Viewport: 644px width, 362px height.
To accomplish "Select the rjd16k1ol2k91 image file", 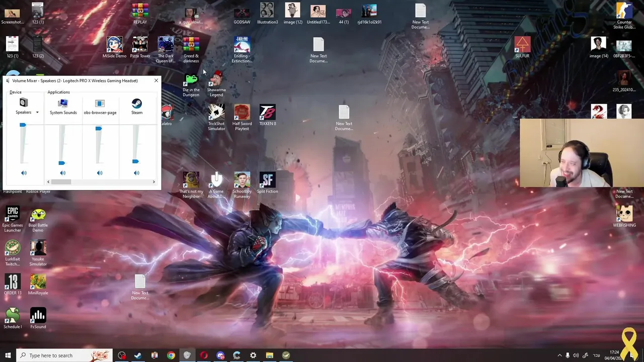I will click(x=369, y=14).
